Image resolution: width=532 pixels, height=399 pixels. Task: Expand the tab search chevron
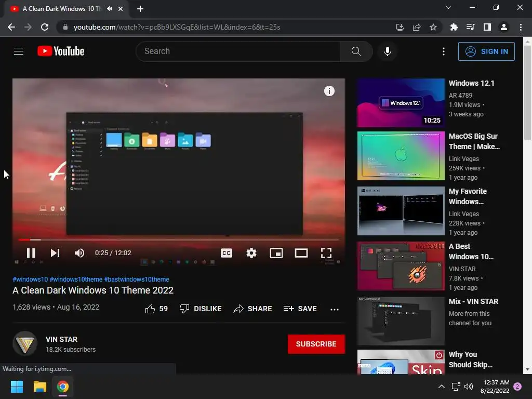pyautogui.click(x=448, y=7)
